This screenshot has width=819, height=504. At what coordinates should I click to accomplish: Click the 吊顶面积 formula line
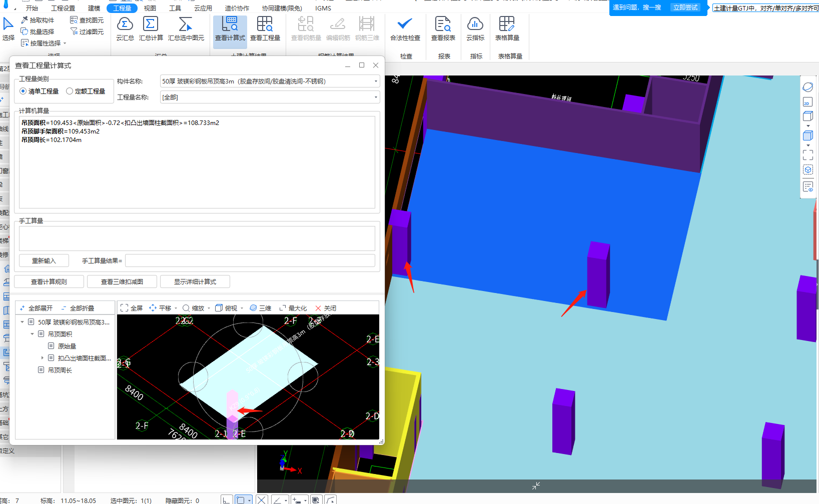coord(120,122)
